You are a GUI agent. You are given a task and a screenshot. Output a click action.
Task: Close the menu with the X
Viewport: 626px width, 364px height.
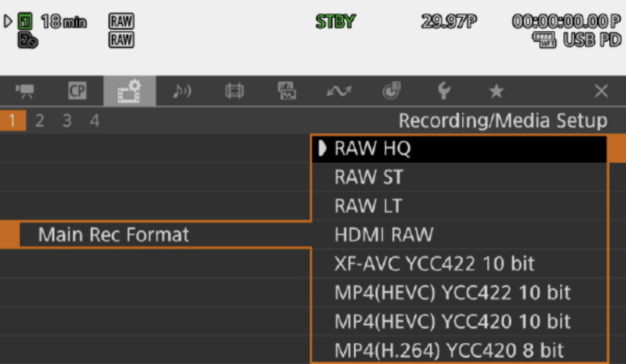[x=601, y=92]
